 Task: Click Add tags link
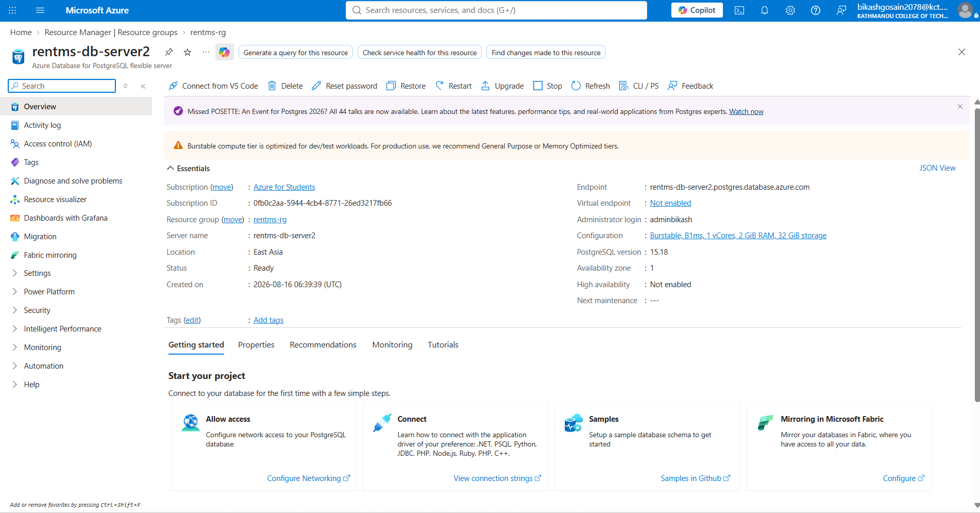268,320
